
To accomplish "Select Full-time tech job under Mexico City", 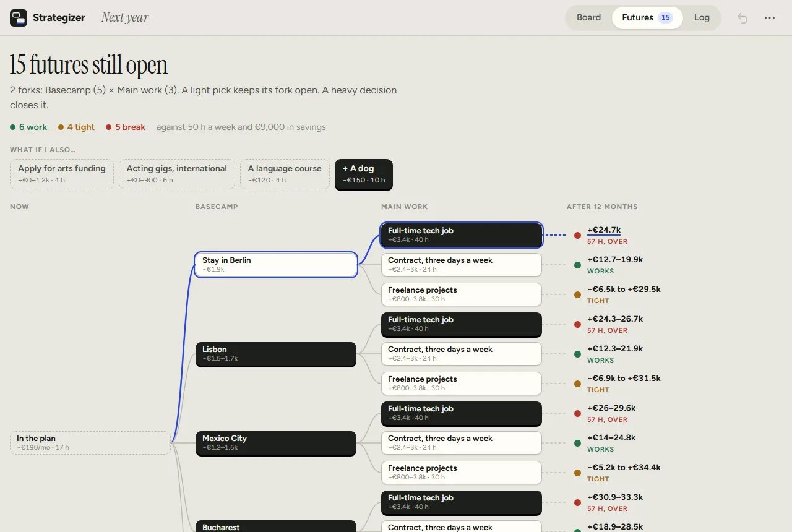I will click(x=462, y=413).
